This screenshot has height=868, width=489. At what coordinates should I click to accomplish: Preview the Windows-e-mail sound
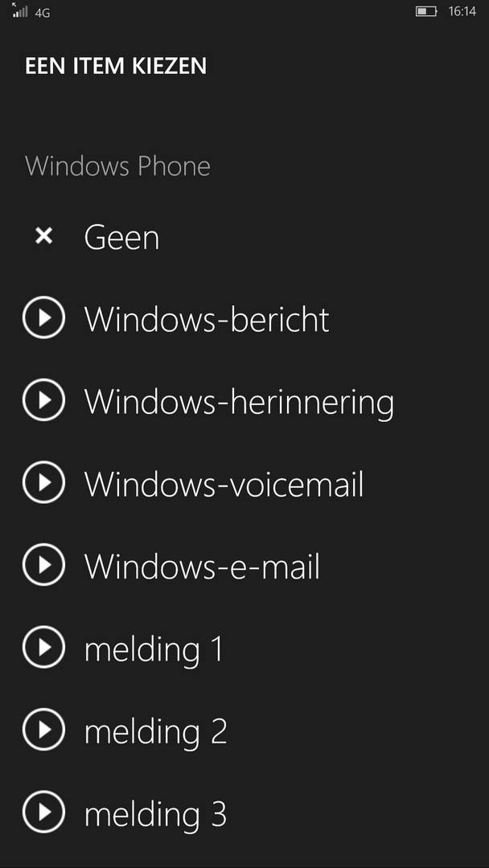click(43, 566)
